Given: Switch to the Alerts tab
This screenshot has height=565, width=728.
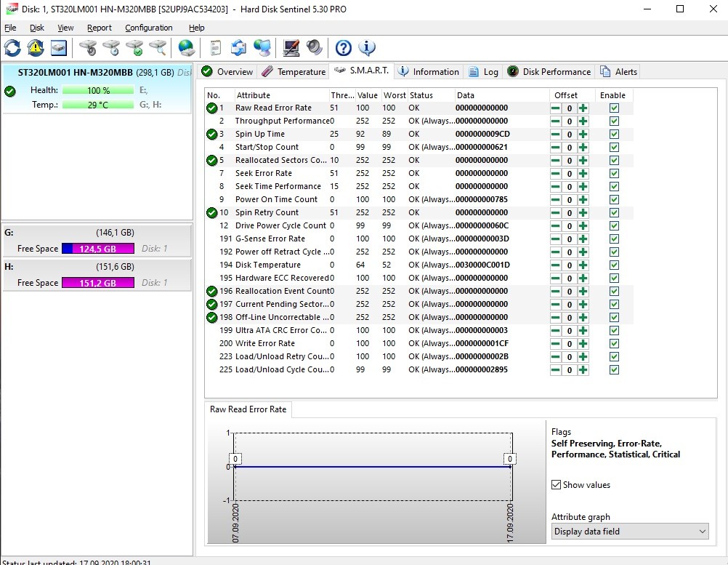Looking at the screenshot, I should 618,71.
